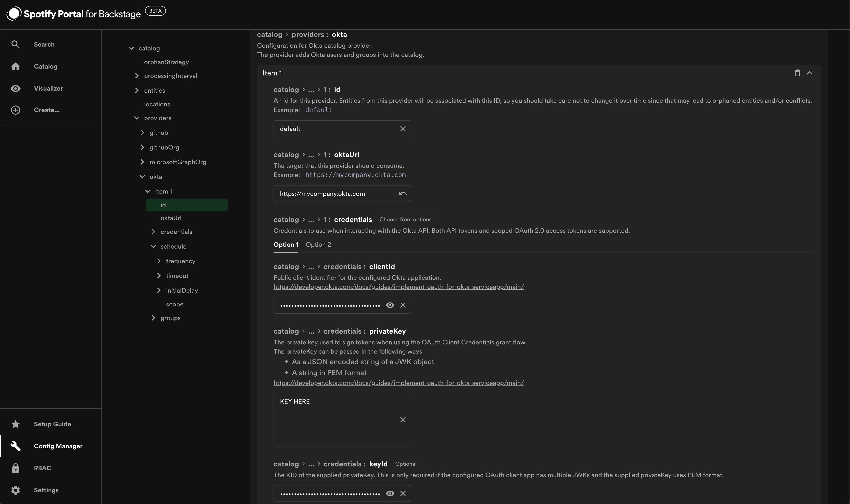
Task: Click the Create... plus icon
Action: (x=15, y=110)
